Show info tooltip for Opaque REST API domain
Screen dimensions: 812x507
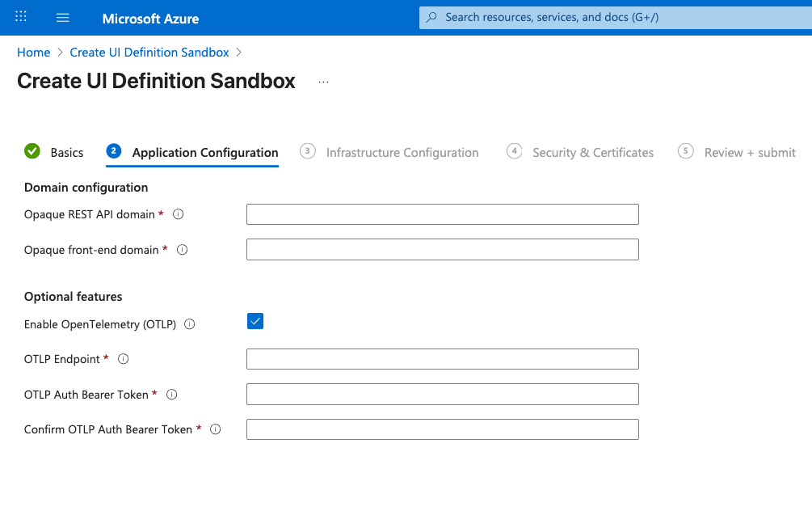click(x=178, y=214)
